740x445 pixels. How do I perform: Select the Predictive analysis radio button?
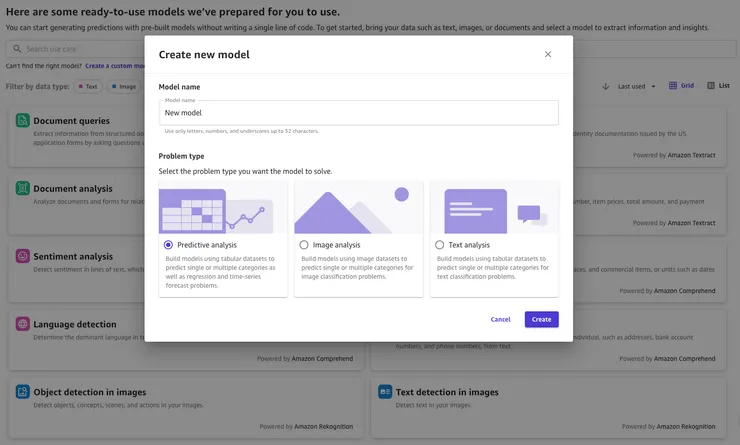(x=168, y=245)
